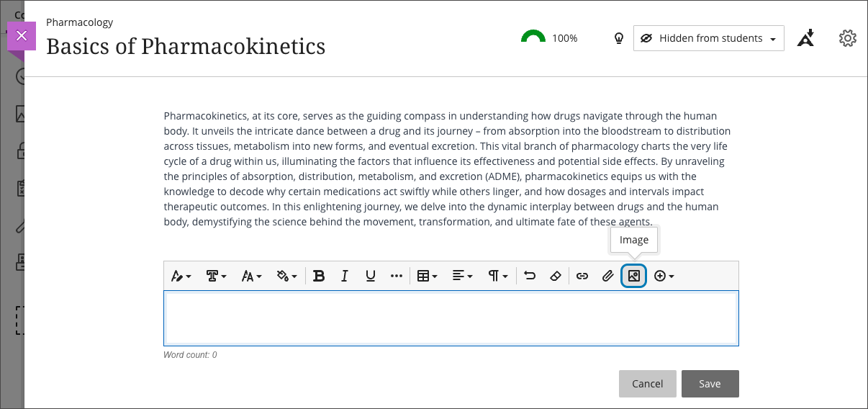The height and width of the screenshot is (409, 868).
Task: Toggle underline formatting
Action: pyautogui.click(x=371, y=276)
